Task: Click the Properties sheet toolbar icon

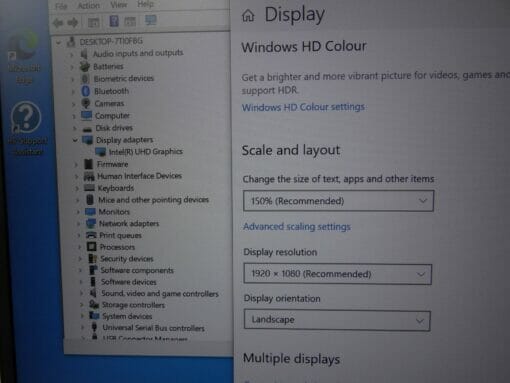Action: click(130, 22)
